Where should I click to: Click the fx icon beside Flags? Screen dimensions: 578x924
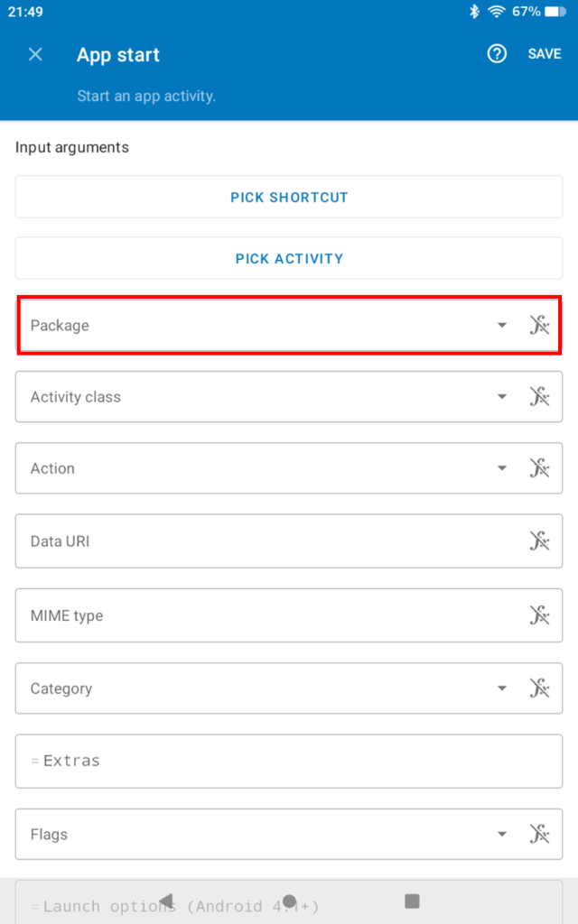pos(539,835)
